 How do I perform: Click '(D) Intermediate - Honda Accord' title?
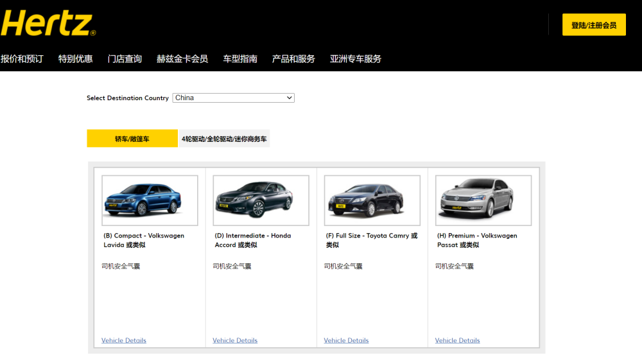[252, 240]
